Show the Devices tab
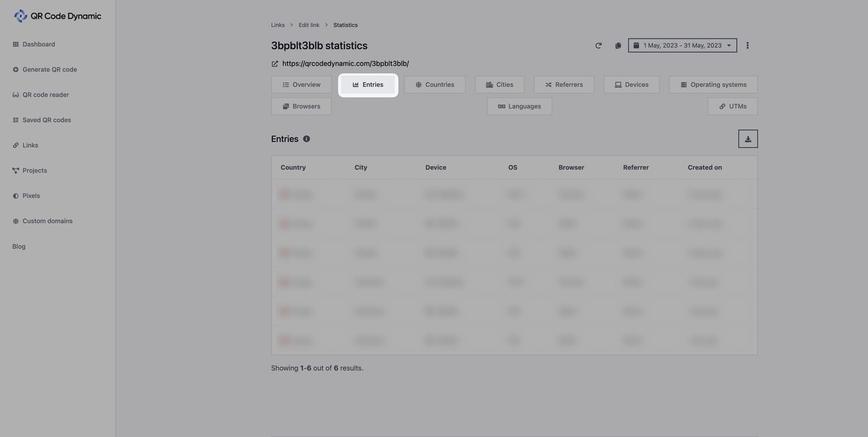868x437 pixels. point(631,85)
